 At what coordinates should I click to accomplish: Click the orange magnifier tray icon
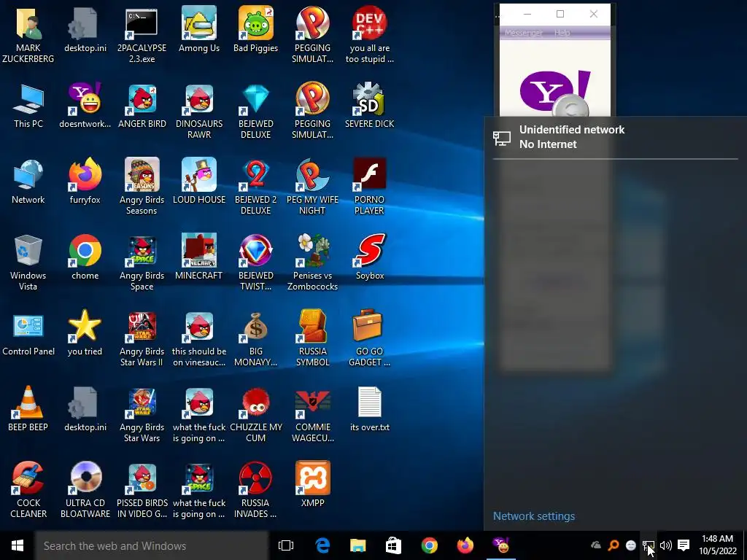[614, 545]
